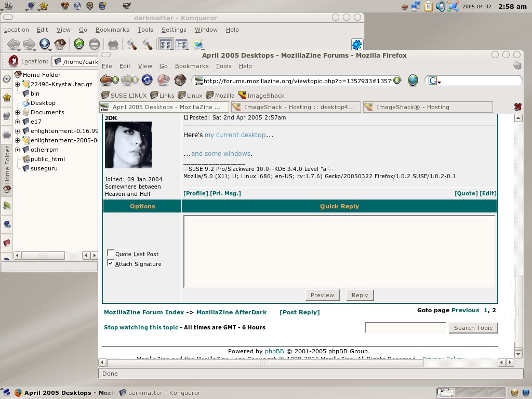Click JDK avatar image
This screenshot has height=399, width=532.
click(x=128, y=145)
